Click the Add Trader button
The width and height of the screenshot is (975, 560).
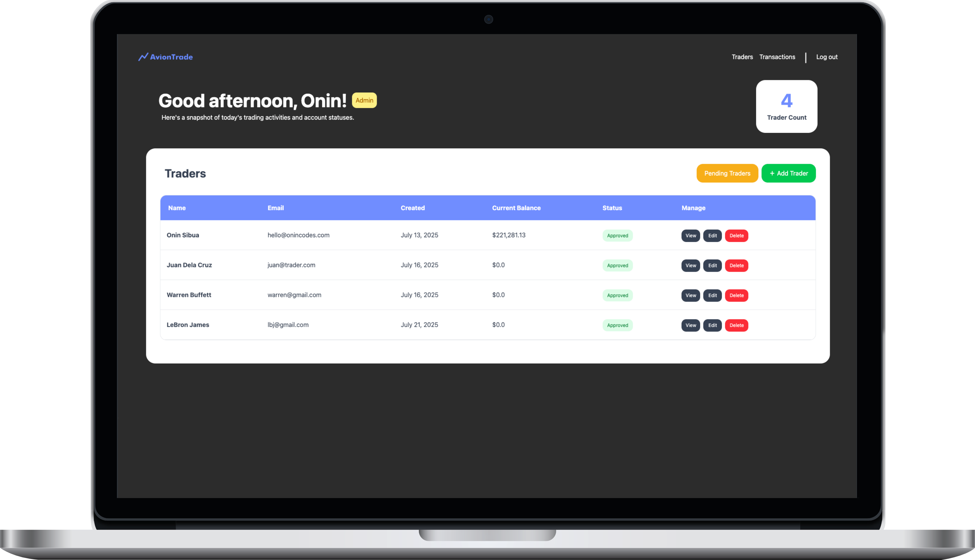coord(788,173)
